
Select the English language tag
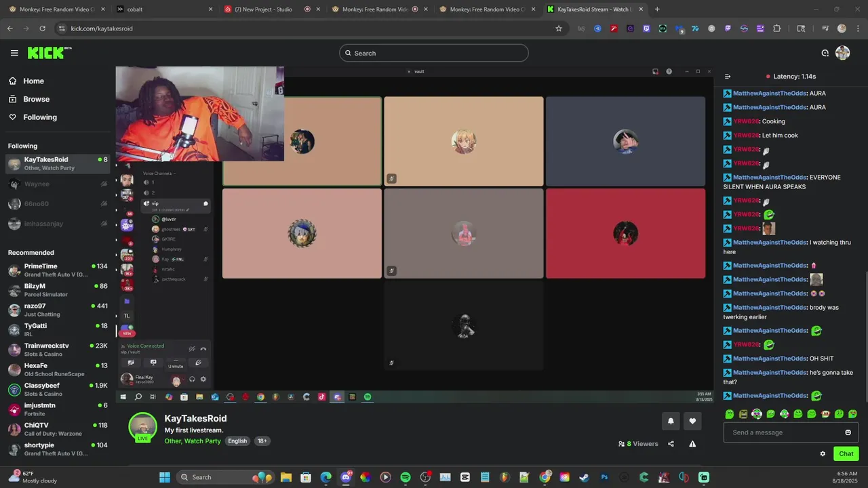point(237,441)
